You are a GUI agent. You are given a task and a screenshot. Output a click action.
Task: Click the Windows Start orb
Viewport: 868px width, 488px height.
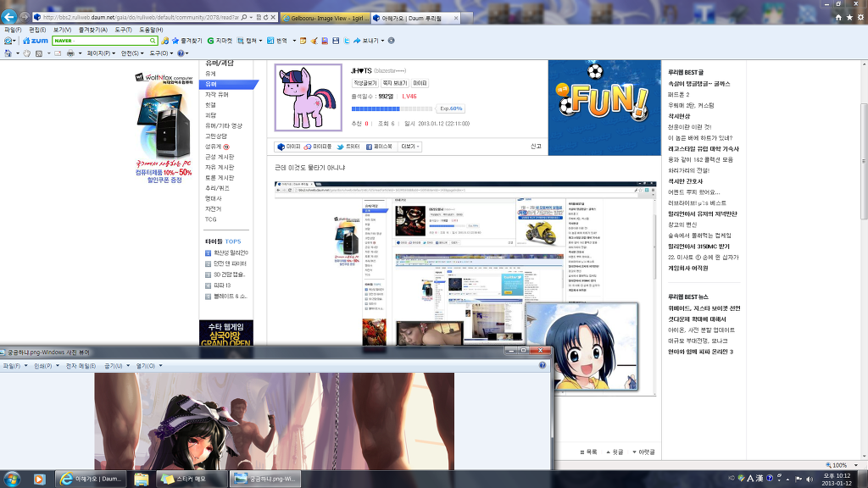13,480
